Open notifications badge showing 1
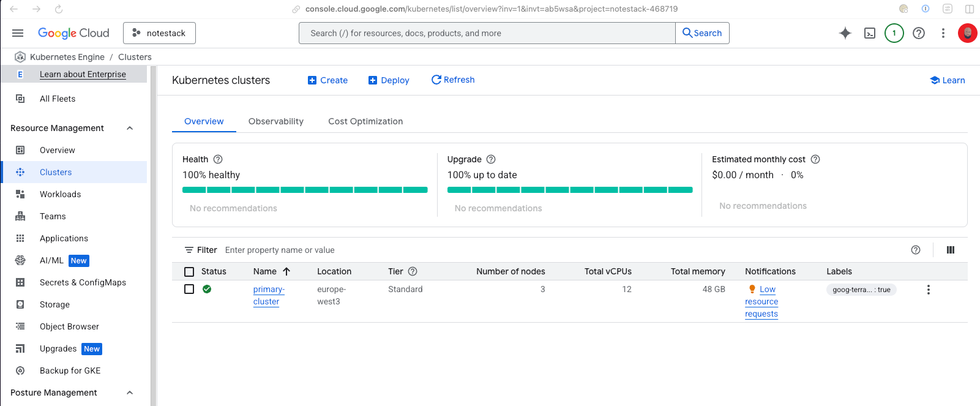Screen dimensions: 980x406 (894, 33)
